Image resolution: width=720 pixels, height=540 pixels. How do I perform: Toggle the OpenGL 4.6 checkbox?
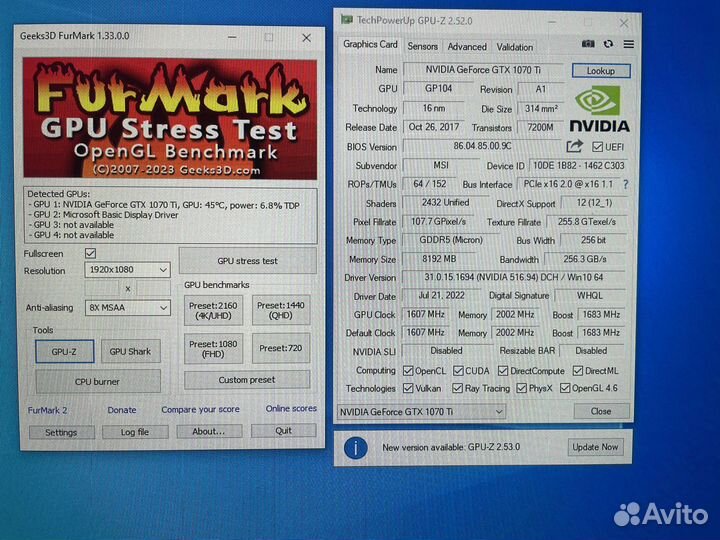coord(565,388)
